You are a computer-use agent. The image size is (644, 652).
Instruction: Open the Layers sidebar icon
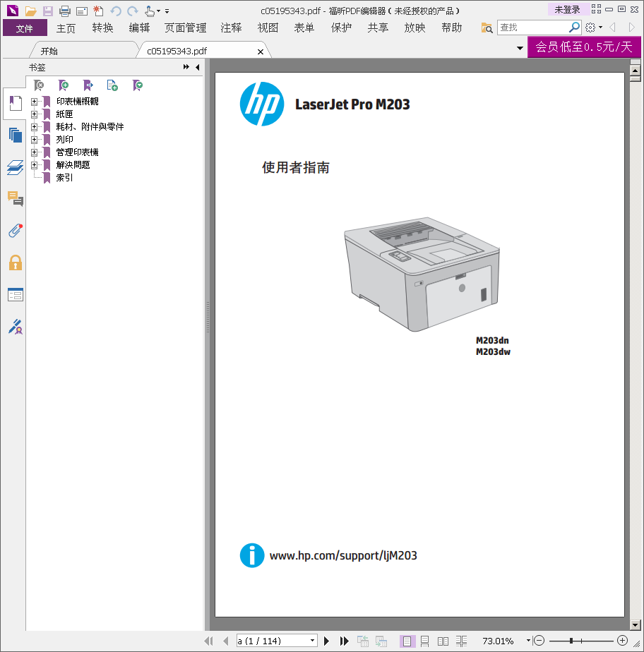16,167
